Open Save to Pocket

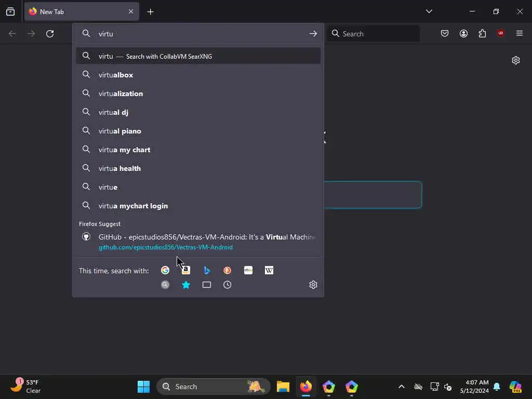point(445,33)
